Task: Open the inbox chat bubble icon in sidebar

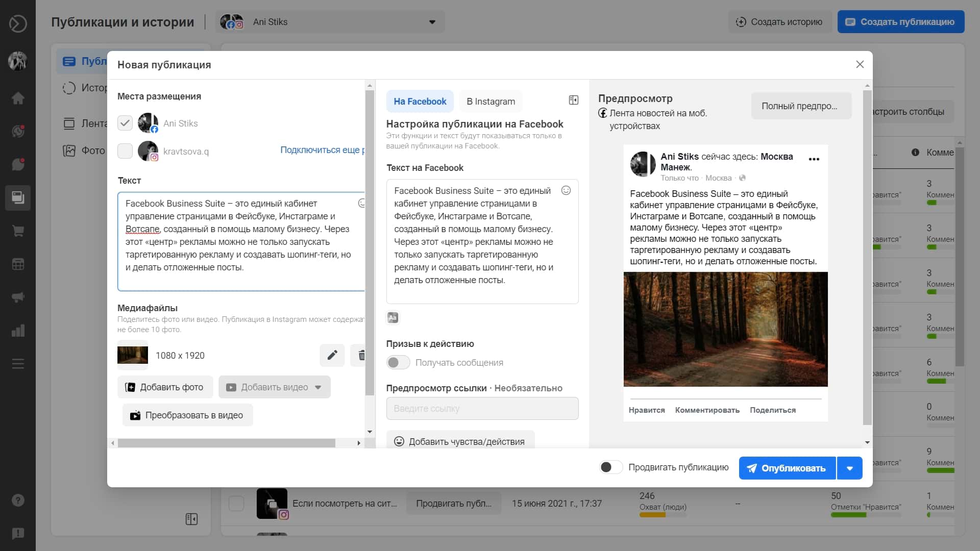Action: [x=18, y=164]
